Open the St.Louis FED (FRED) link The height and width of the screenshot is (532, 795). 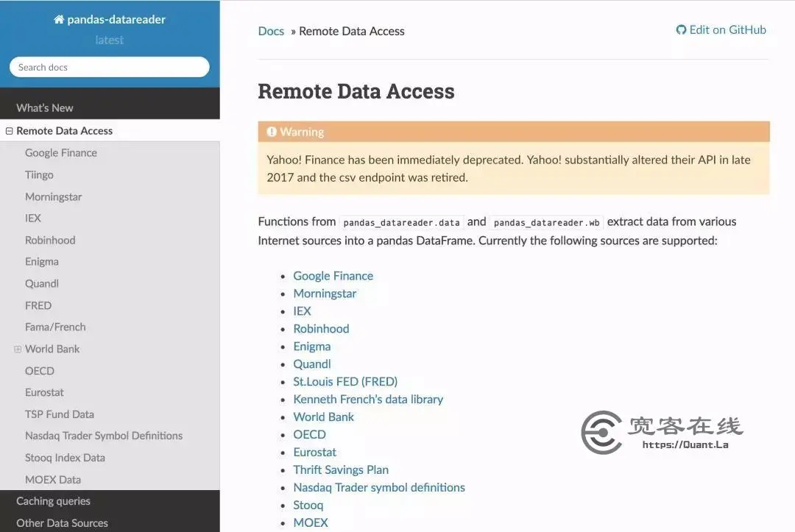click(345, 382)
